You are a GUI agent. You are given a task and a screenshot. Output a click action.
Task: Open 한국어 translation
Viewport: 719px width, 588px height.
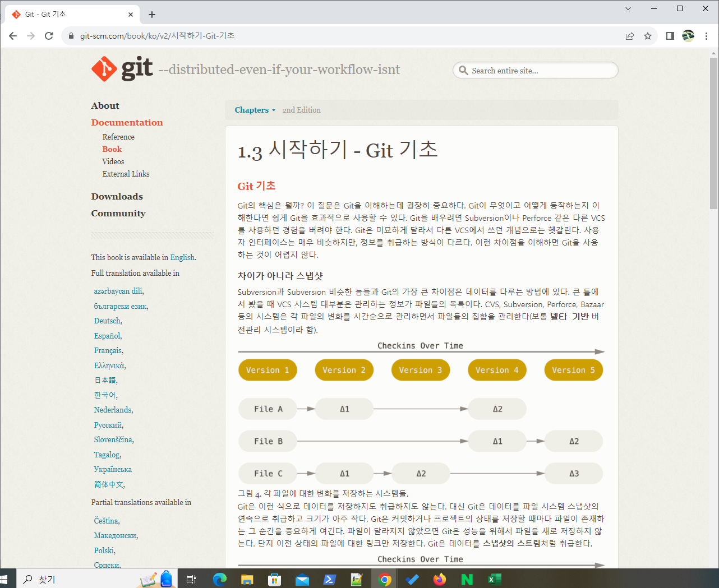tap(105, 395)
